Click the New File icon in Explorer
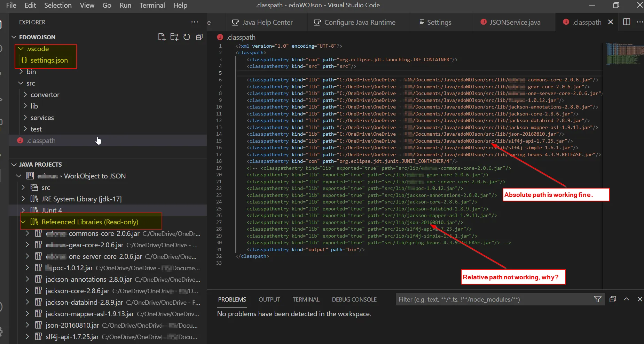 click(x=162, y=37)
